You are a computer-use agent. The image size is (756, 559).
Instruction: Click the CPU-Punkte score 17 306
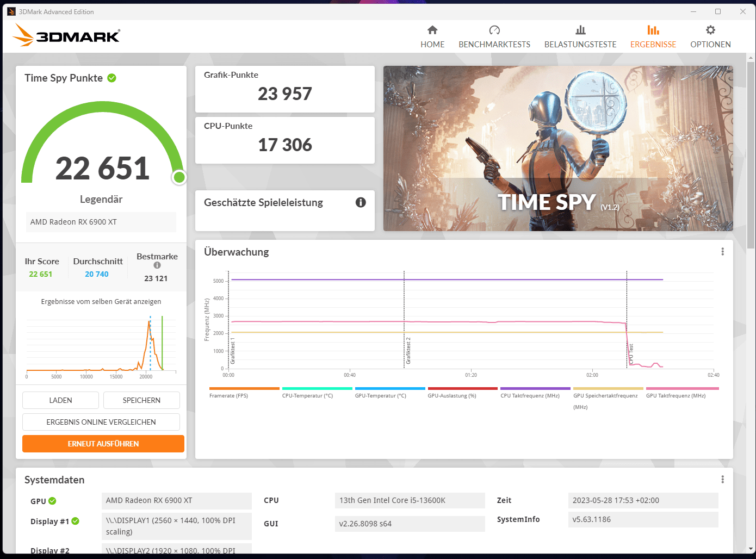[285, 145]
